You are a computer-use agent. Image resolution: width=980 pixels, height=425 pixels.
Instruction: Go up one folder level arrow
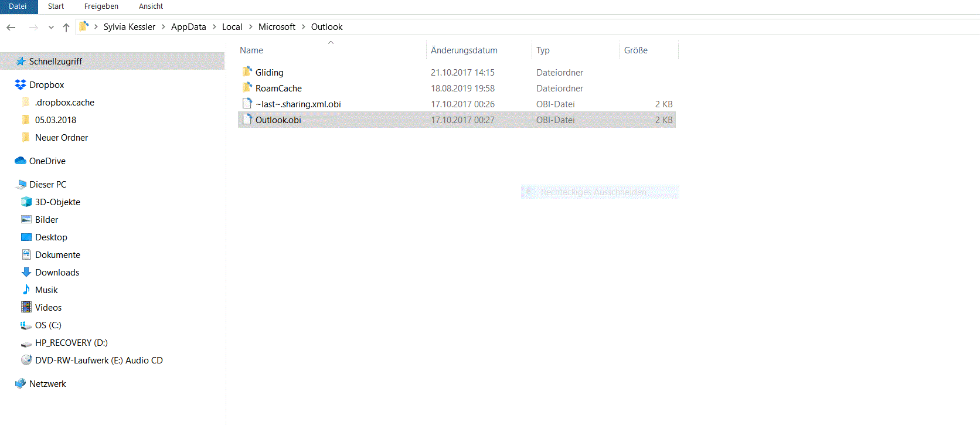pos(66,27)
